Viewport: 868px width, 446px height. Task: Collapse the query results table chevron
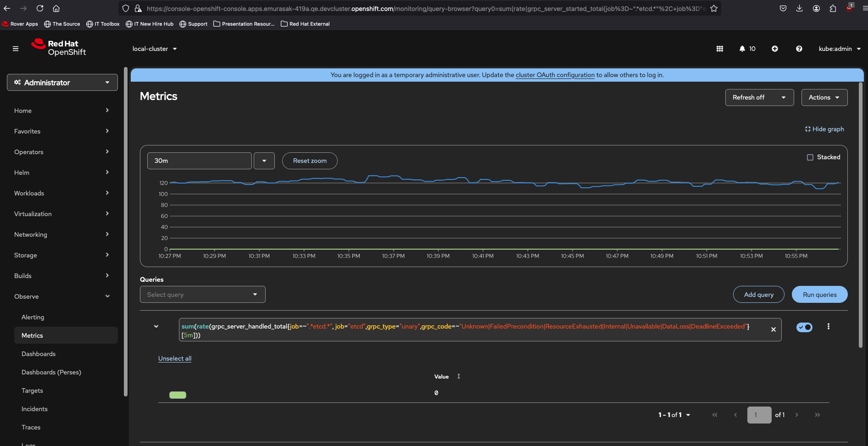pyautogui.click(x=156, y=326)
